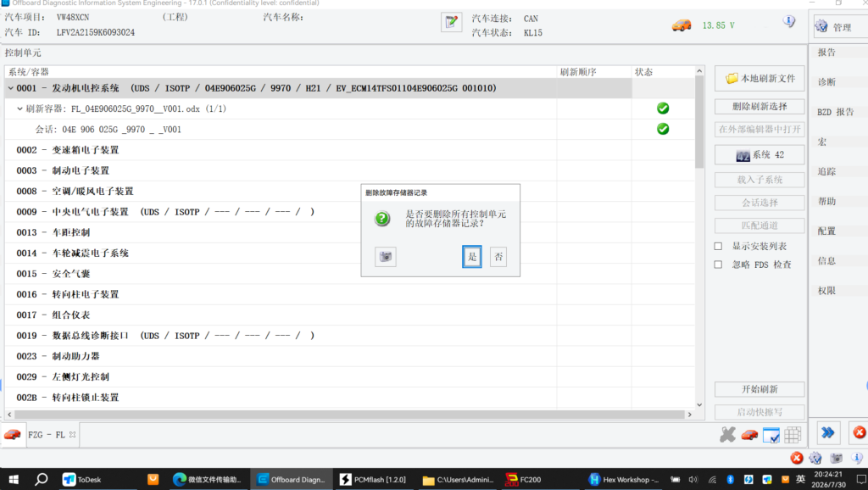Screen dimensions: 868x490
Task: Click the edit note icon beside 汽车名称
Action: 452,23
